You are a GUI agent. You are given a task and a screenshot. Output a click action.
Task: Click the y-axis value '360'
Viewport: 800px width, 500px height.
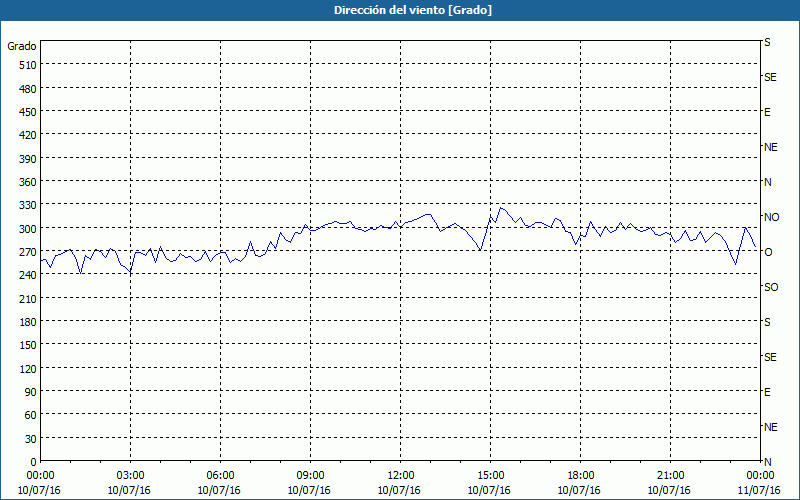click(x=28, y=182)
